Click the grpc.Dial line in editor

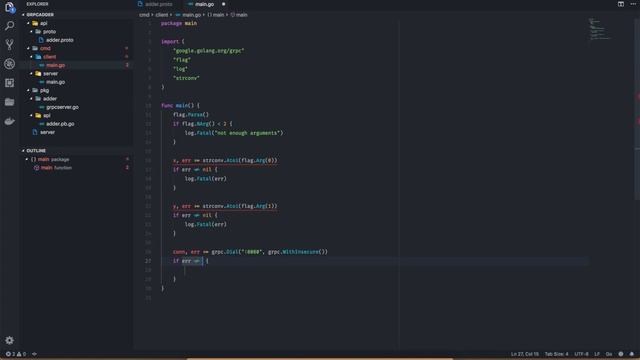pyautogui.click(x=250, y=252)
